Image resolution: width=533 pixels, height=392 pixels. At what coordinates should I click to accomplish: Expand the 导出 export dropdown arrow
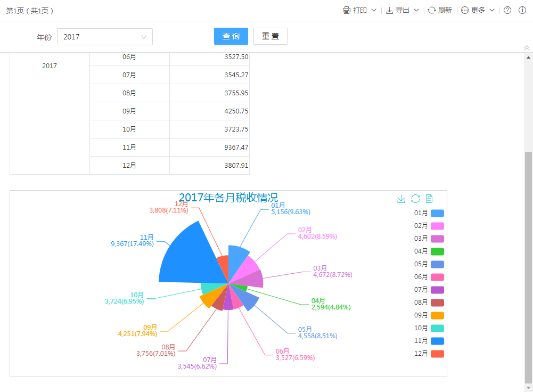[416, 10]
